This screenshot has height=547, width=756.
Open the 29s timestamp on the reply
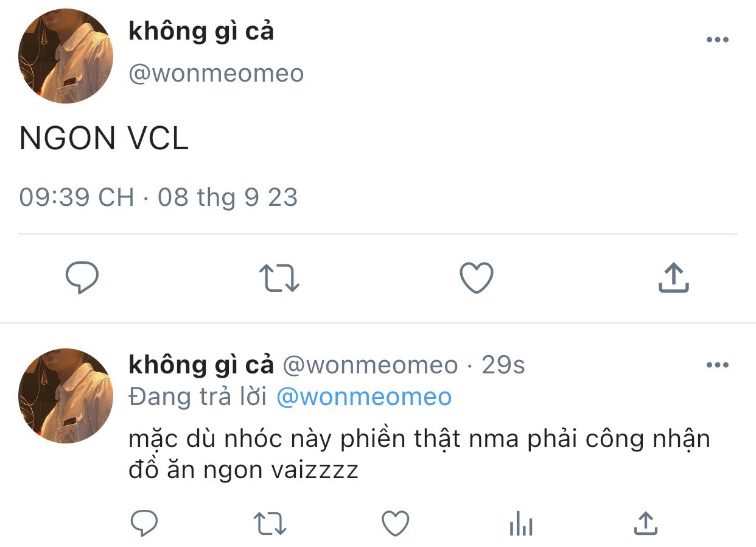click(x=503, y=365)
